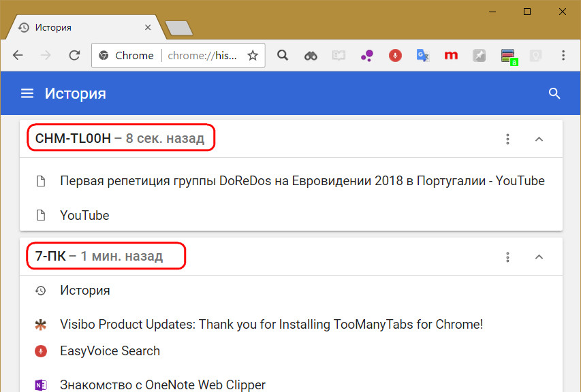
Task: Bookmark this page with the star
Action: point(253,56)
